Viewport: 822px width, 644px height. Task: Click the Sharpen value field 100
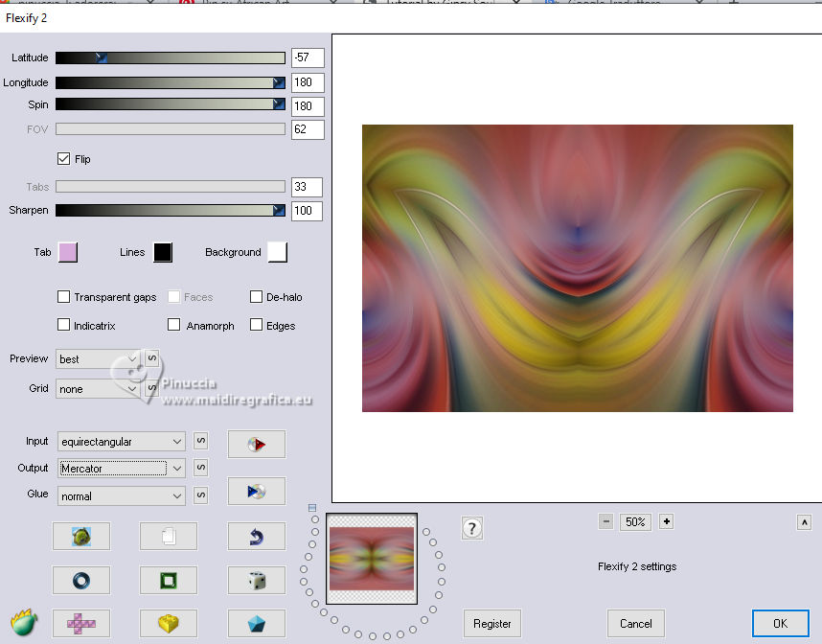click(307, 211)
